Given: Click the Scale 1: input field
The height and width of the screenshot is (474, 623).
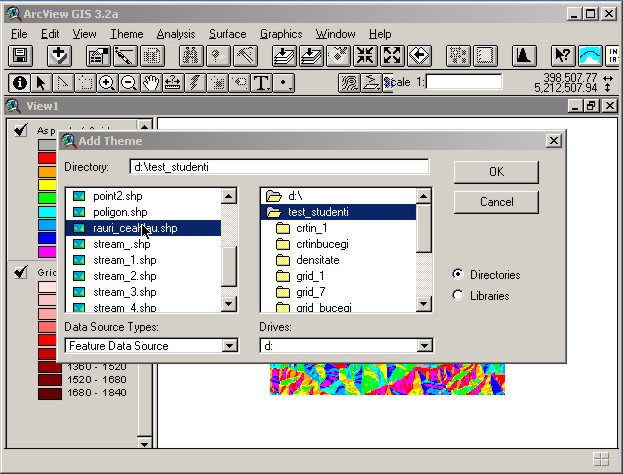Looking at the screenshot, I should 464,82.
